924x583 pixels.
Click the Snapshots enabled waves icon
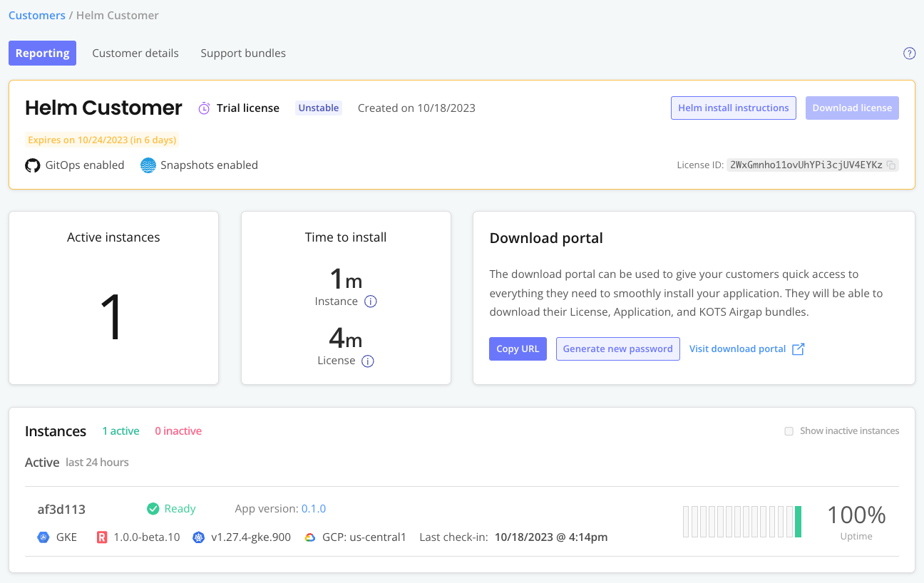(x=148, y=165)
